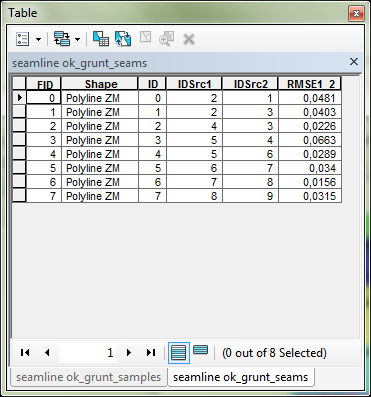Click the Clear Selection icon
The width and height of the screenshot is (371, 397).
click(145, 38)
